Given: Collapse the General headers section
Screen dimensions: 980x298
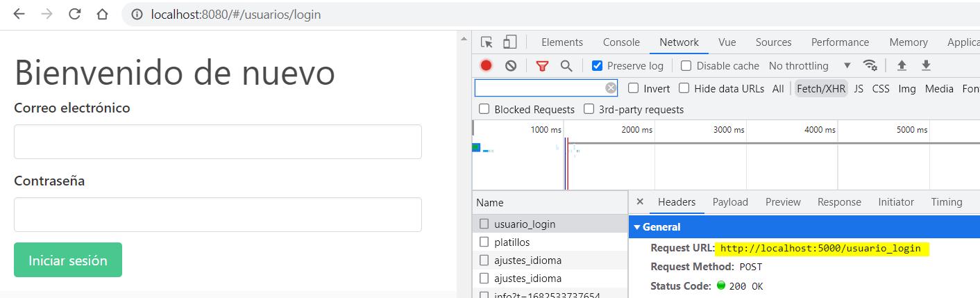Looking at the screenshot, I should (x=637, y=227).
